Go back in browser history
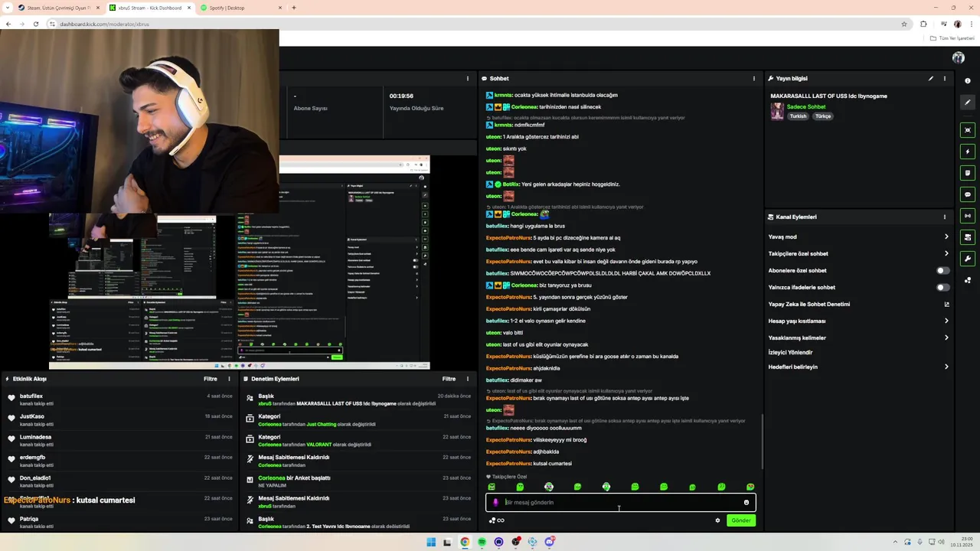Screen dimensions: 980x551 coord(8,24)
